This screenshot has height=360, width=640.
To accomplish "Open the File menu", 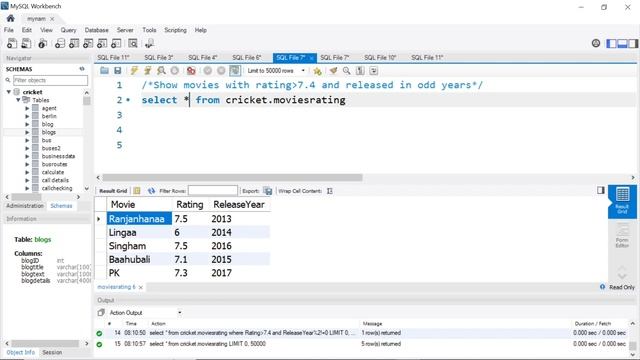I will tap(9, 30).
